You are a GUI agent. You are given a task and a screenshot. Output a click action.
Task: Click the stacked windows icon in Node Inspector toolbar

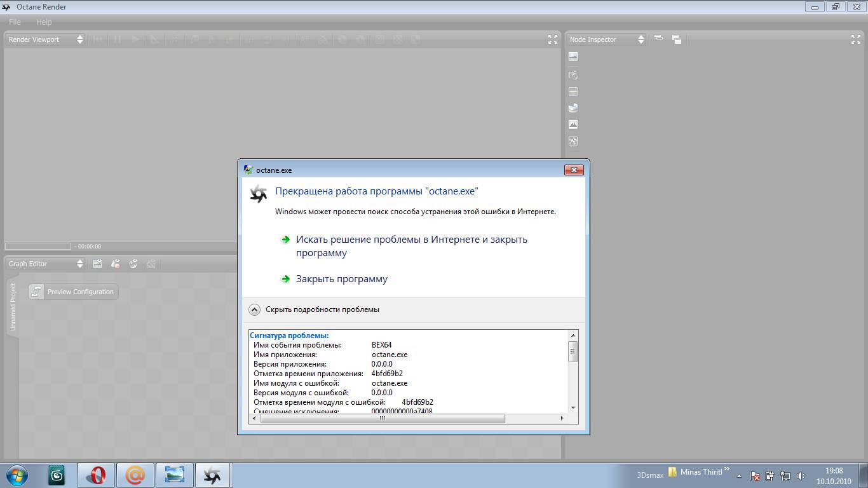(676, 39)
